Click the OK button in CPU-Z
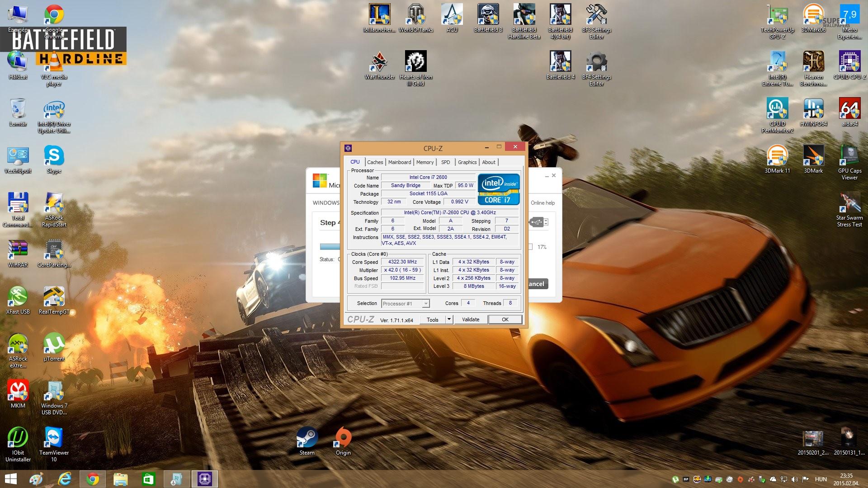This screenshot has height=488, width=868. pos(505,319)
